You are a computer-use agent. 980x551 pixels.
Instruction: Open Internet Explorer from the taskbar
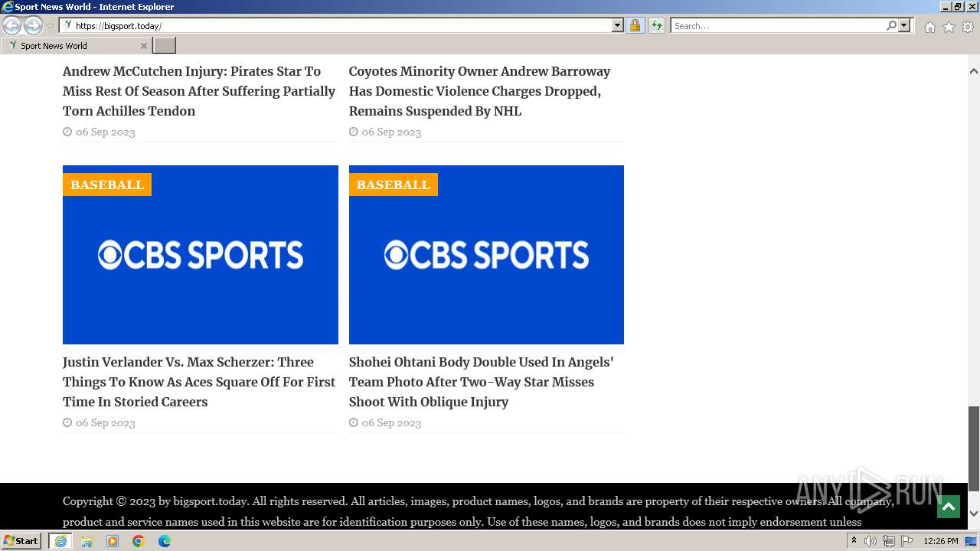click(60, 541)
